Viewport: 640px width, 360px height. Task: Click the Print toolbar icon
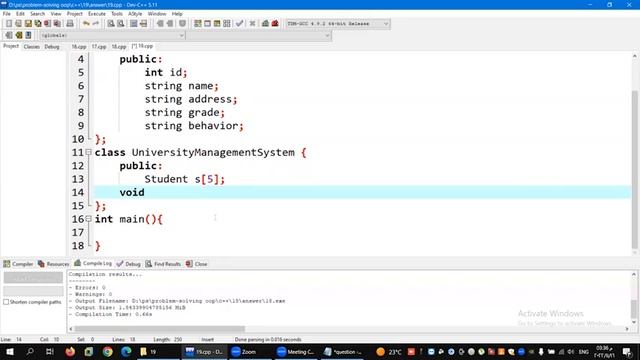[x=70, y=24]
